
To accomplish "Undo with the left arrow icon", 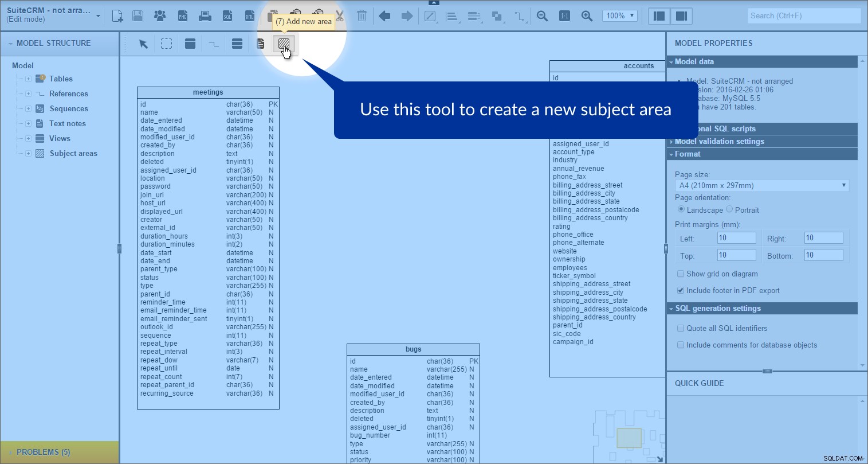I will point(385,16).
